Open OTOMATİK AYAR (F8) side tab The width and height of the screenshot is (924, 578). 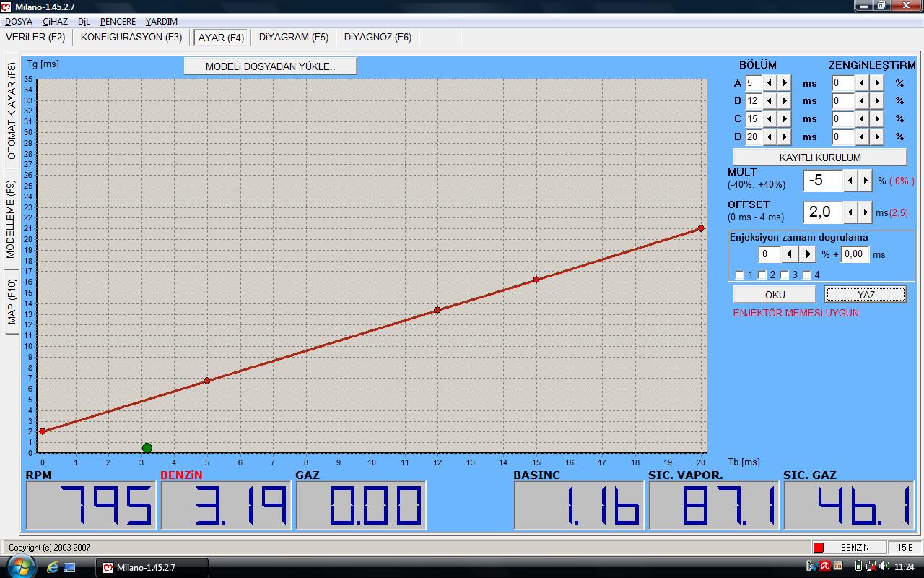pyautogui.click(x=12, y=111)
